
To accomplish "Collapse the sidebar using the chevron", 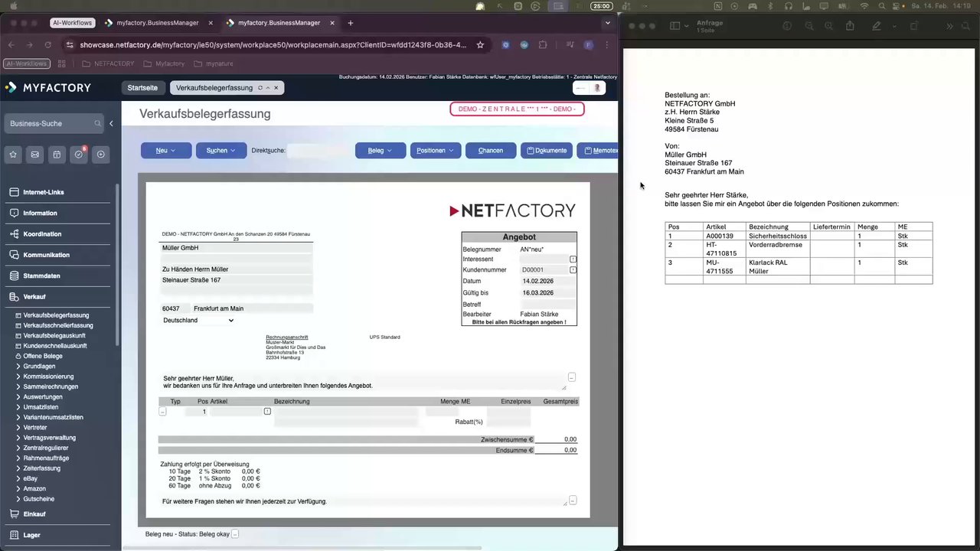I will pyautogui.click(x=111, y=122).
